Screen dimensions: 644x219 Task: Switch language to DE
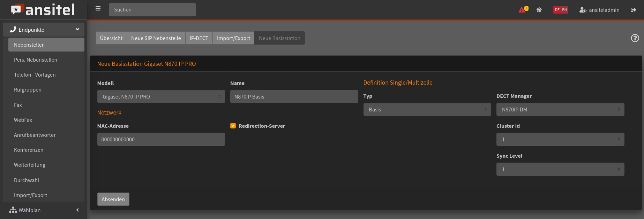pyautogui.click(x=557, y=10)
